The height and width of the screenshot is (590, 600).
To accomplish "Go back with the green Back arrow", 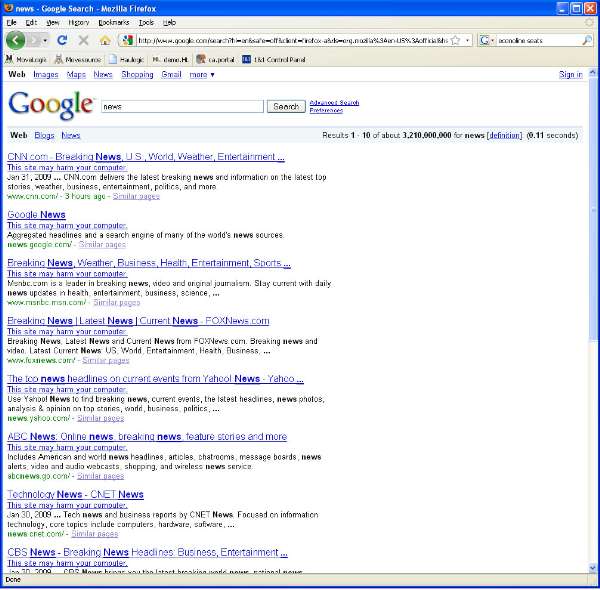I will click(x=15, y=40).
